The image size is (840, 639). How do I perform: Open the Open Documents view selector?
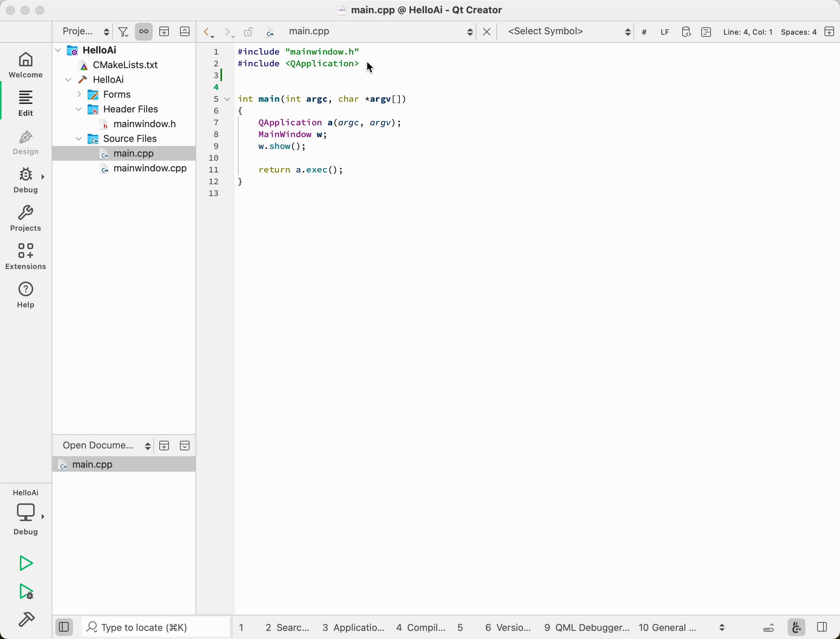(x=106, y=446)
